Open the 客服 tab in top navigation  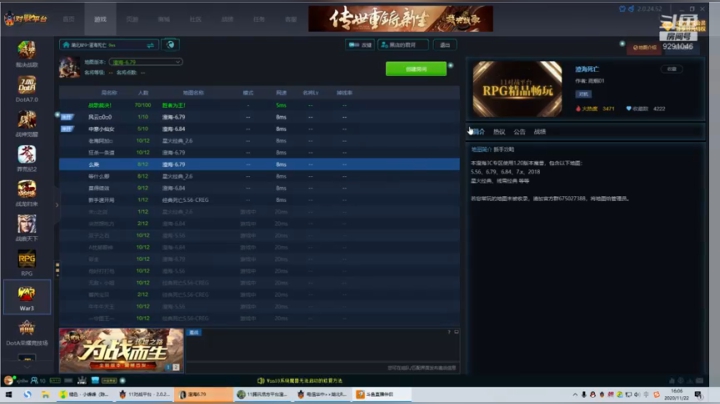pyautogui.click(x=291, y=19)
